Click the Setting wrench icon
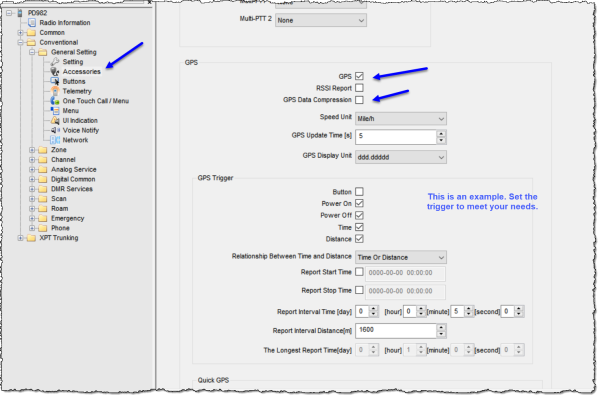Viewport: 600px width, 397px height. pos(55,62)
